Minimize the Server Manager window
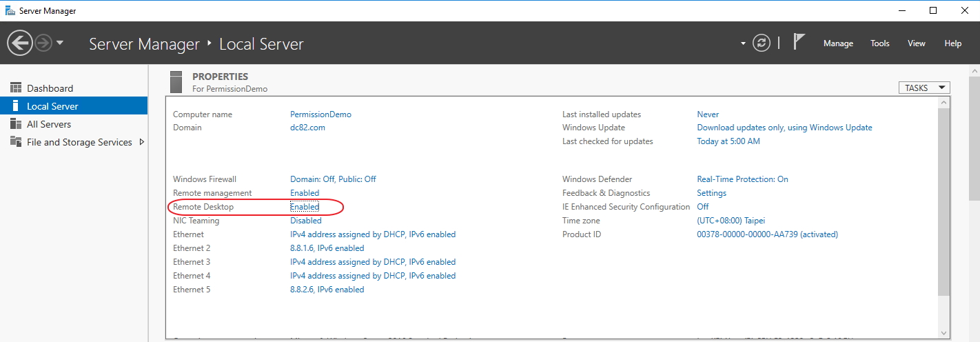980x342 pixels. (x=901, y=10)
